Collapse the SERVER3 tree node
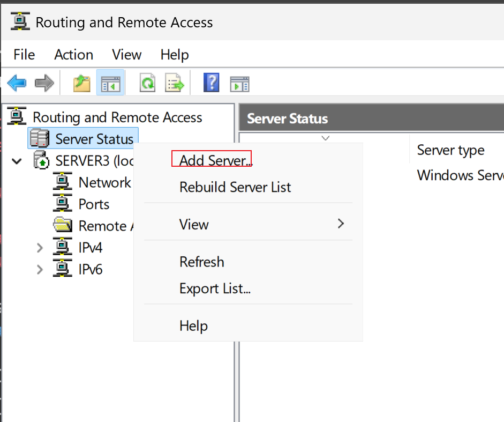The width and height of the screenshot is (504, 422). click(x=17, y=161)
